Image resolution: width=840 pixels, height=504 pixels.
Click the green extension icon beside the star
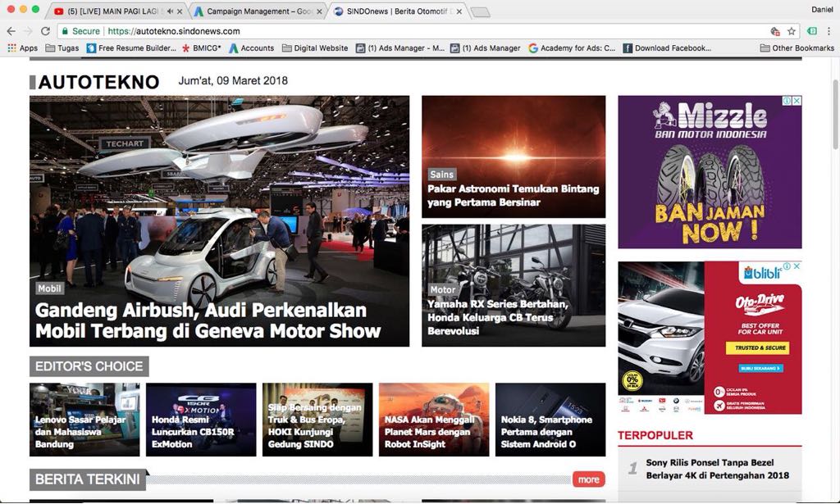812,31
